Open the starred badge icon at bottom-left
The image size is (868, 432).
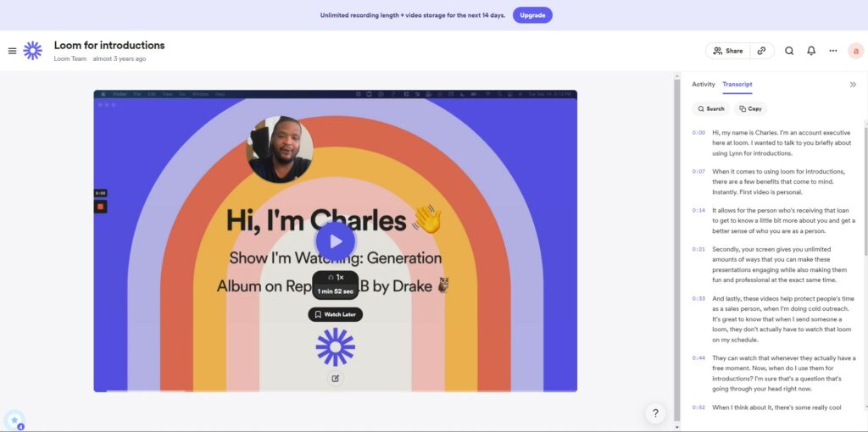(x=14, y=420)
